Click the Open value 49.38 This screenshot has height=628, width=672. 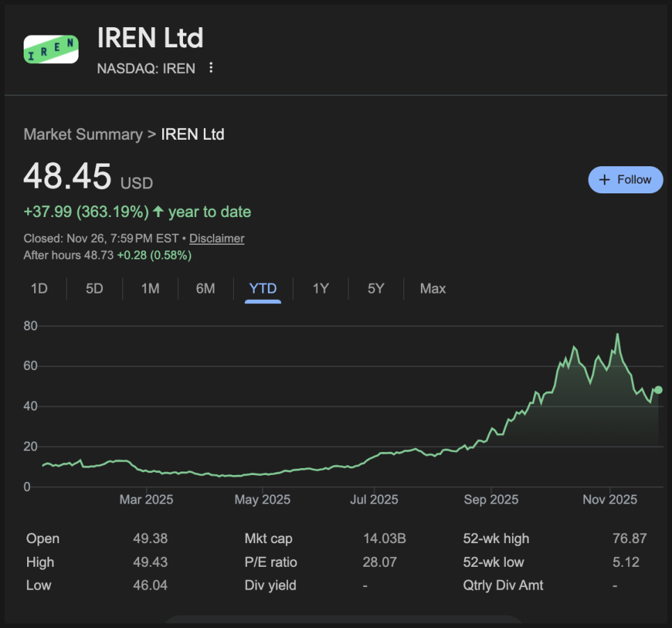click(150, 538)
